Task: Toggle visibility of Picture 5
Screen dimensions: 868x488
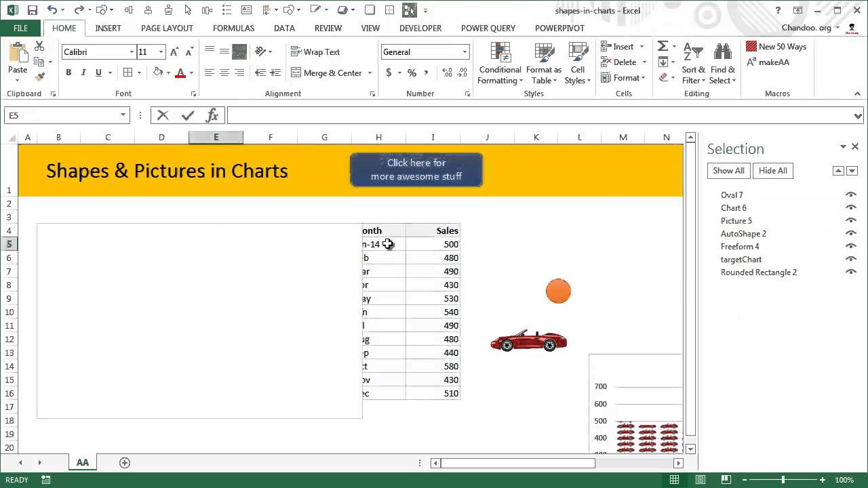Action: [850, 220]
